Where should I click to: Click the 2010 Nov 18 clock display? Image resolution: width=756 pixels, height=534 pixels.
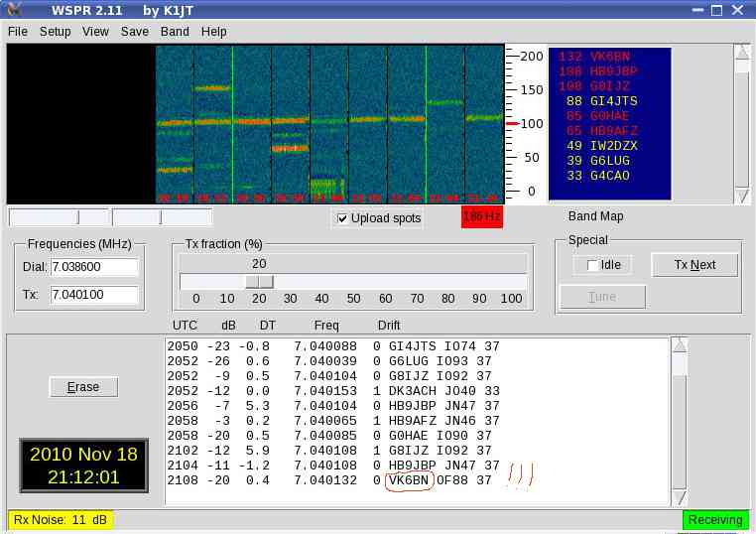point(84,466)
